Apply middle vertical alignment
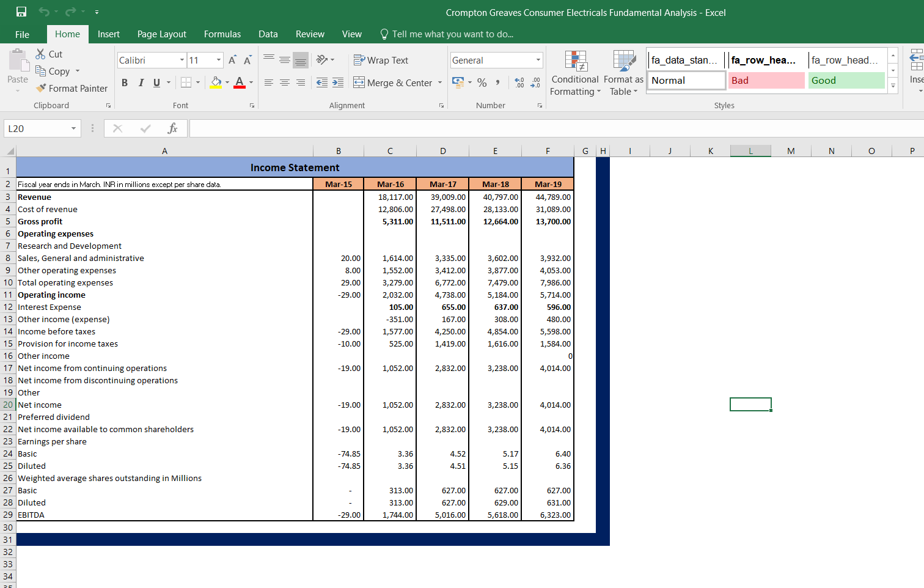 [285, 60]
